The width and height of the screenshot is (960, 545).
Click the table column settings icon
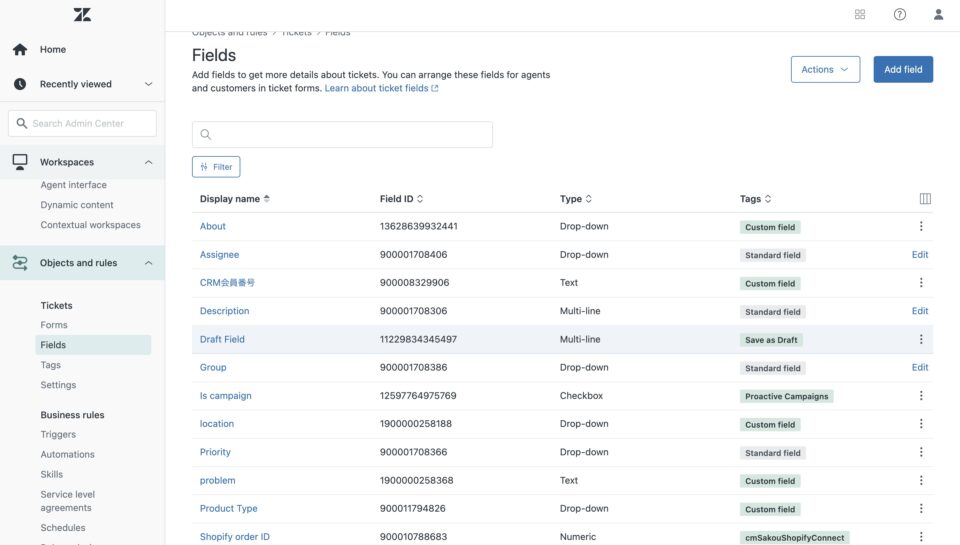(925, 199)
